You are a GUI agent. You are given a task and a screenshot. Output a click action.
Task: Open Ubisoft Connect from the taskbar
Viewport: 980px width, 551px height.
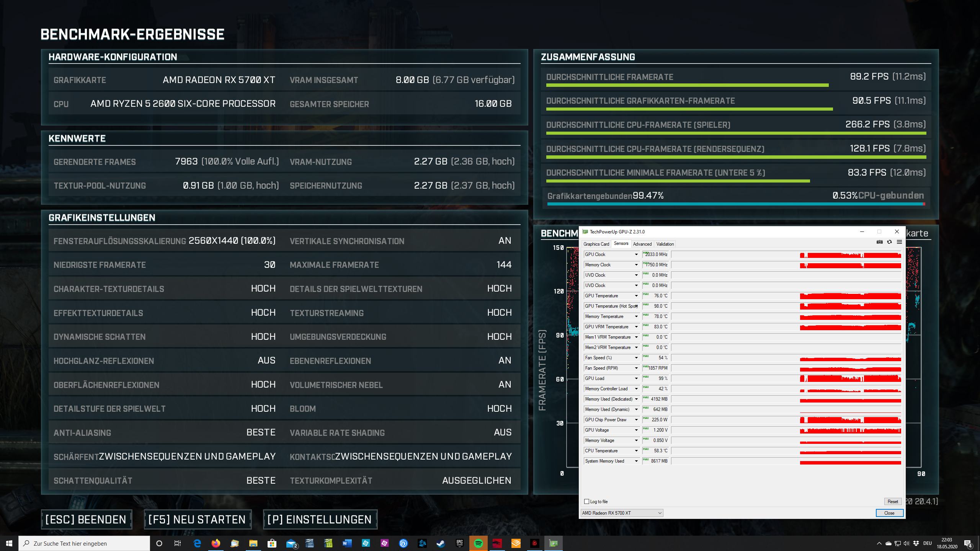point(403,543)
